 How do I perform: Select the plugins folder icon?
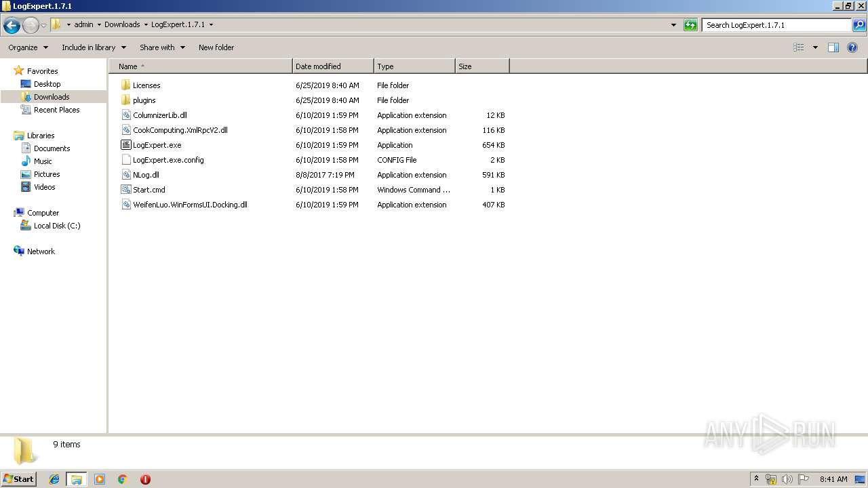point(125,100)
